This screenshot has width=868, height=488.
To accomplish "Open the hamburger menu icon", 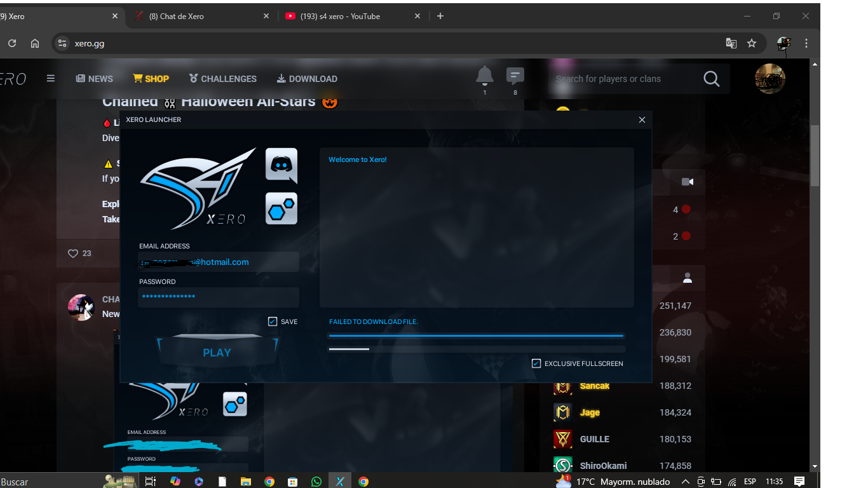I will [x=51, y=79].
